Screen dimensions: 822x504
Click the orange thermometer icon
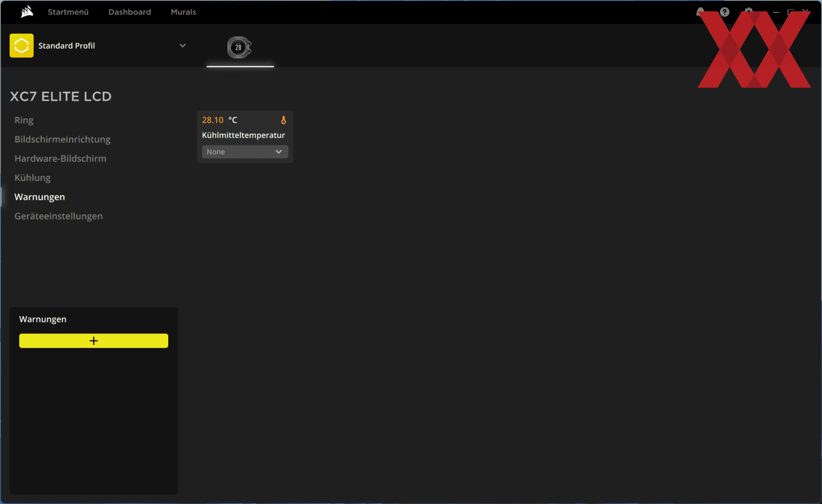[x=283, y=120]
